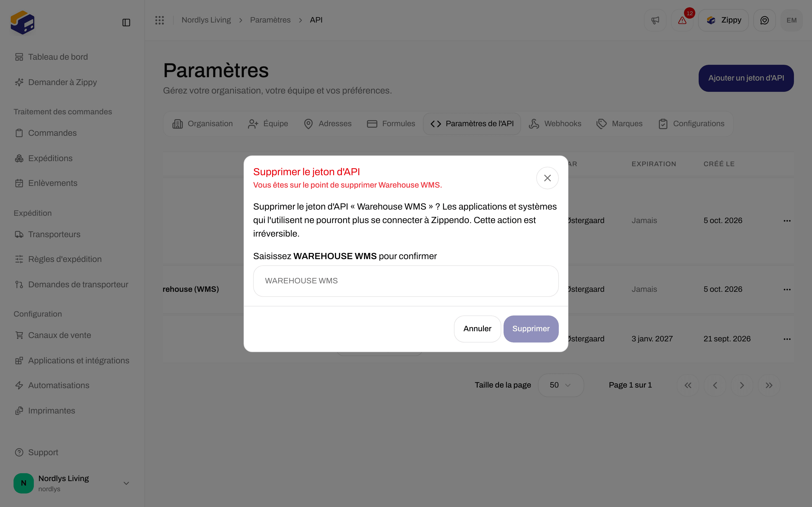812x507 pixels.
Task: Collapse the sidebar with the panel icon
Action: pyautogui.click(x=126, y=23)
